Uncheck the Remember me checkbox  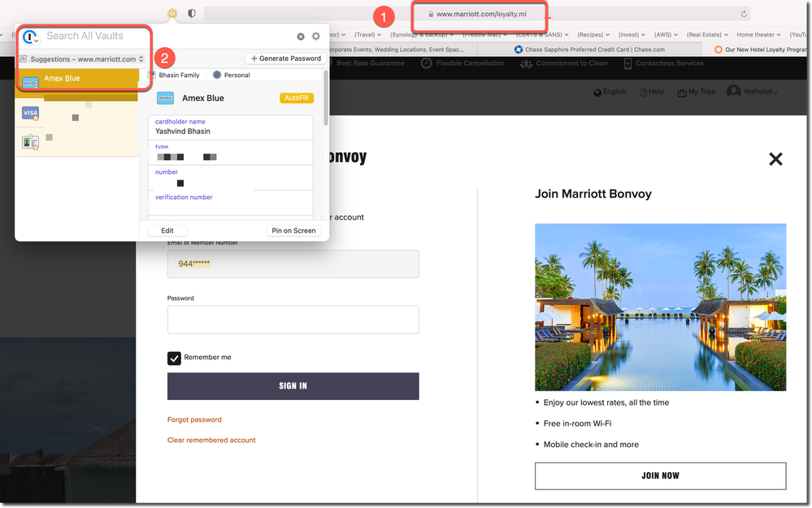pos(174,358)
